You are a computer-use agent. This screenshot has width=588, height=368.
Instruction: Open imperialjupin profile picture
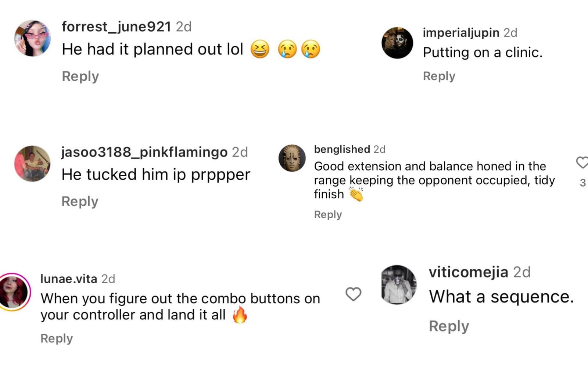(x=397, y=43)
